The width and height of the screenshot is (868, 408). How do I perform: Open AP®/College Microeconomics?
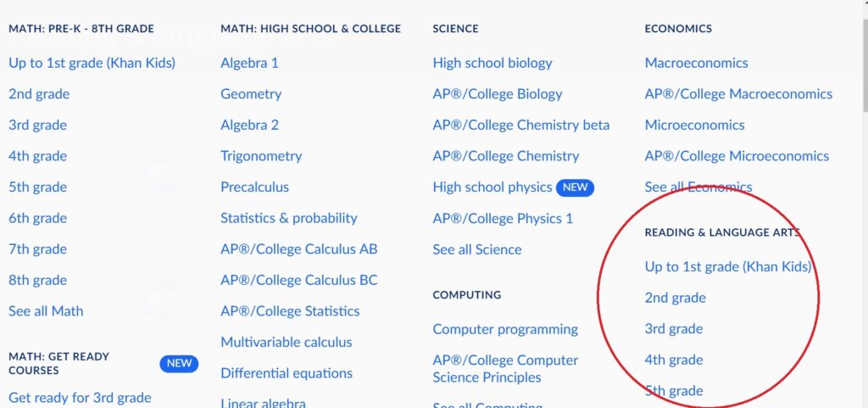pyautogui.click(x=737, y=156)
